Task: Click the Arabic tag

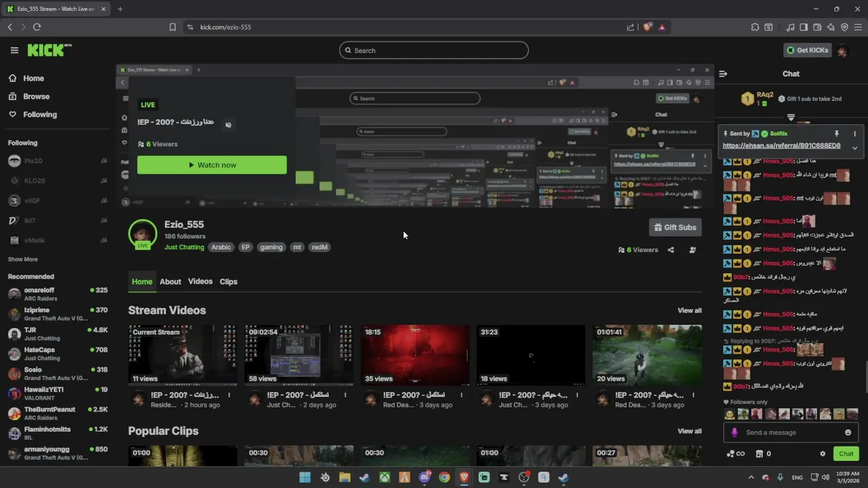Action: point(221,247)
